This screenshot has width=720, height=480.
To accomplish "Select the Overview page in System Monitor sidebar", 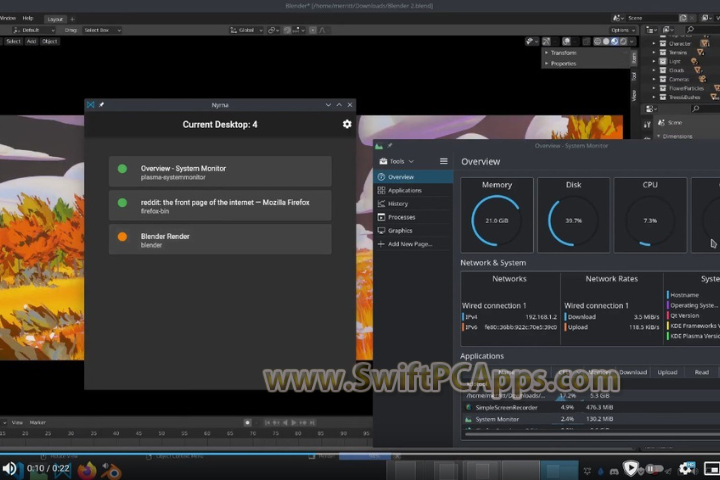I will (x=413, y=177).
